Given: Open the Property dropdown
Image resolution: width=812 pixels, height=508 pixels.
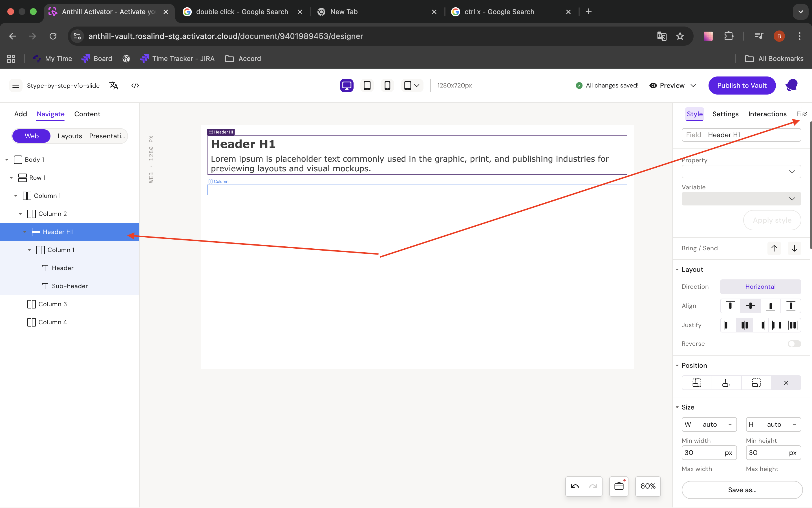Looking at the screenshot, I should [741, 172].
